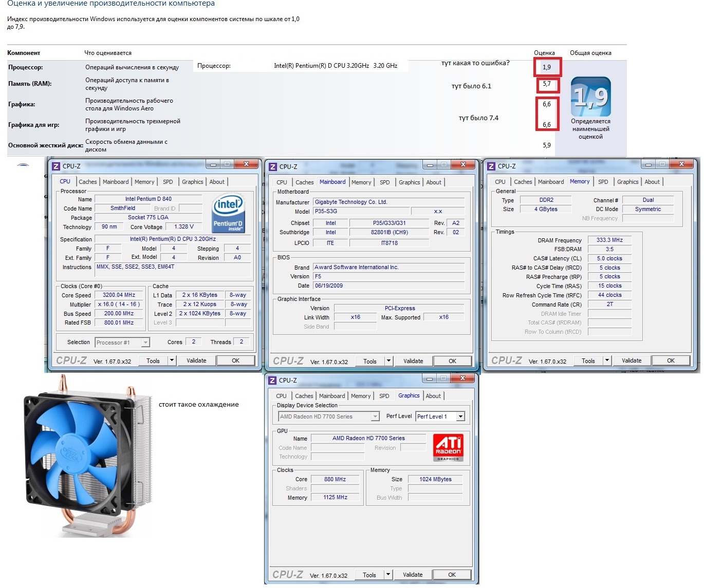Open Caches tab in the CPU-tab window

[x=88, y=182]
